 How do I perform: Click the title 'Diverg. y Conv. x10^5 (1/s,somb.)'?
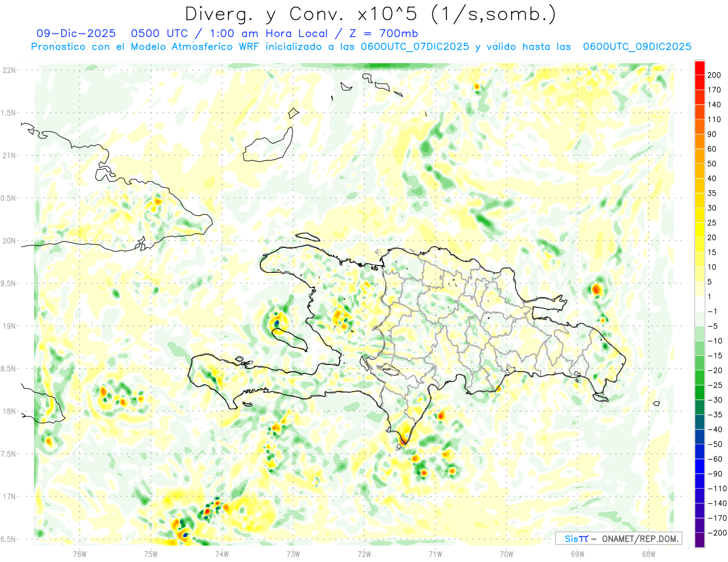point(369,15)
